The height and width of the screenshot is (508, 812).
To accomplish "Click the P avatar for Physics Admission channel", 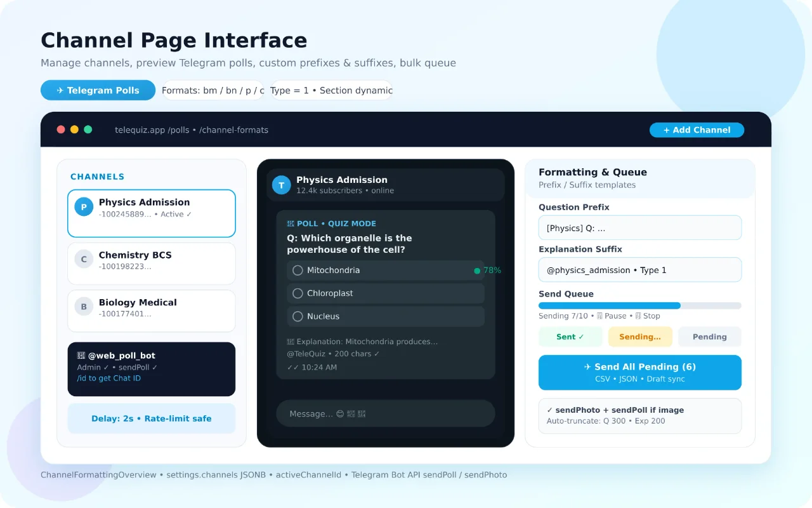I will [x=84, y=207].
